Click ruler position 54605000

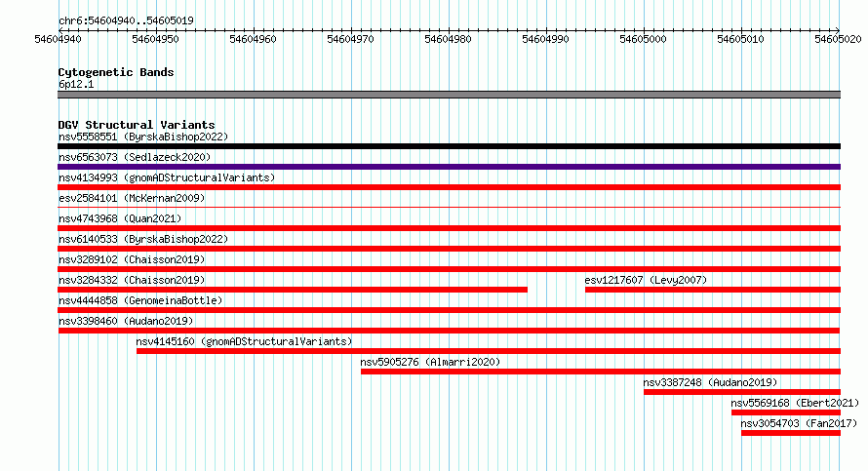click(x=643, y=39)
